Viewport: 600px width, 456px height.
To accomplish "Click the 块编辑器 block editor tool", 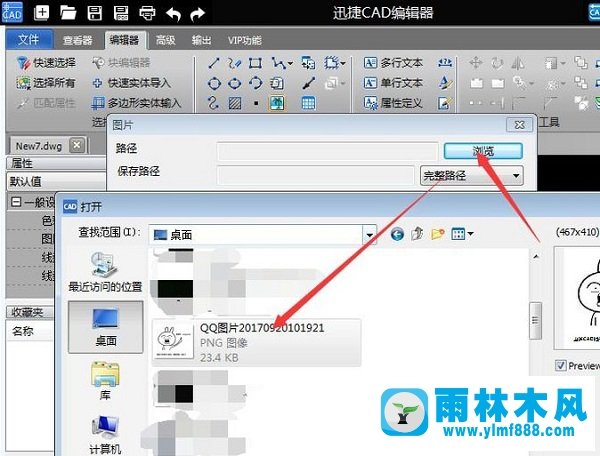I will coord(122,63).
